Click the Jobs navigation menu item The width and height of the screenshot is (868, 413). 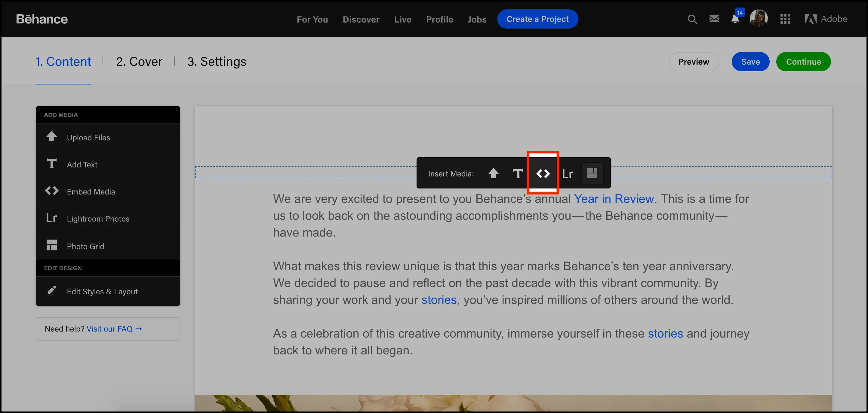click(x=477, y=18)
